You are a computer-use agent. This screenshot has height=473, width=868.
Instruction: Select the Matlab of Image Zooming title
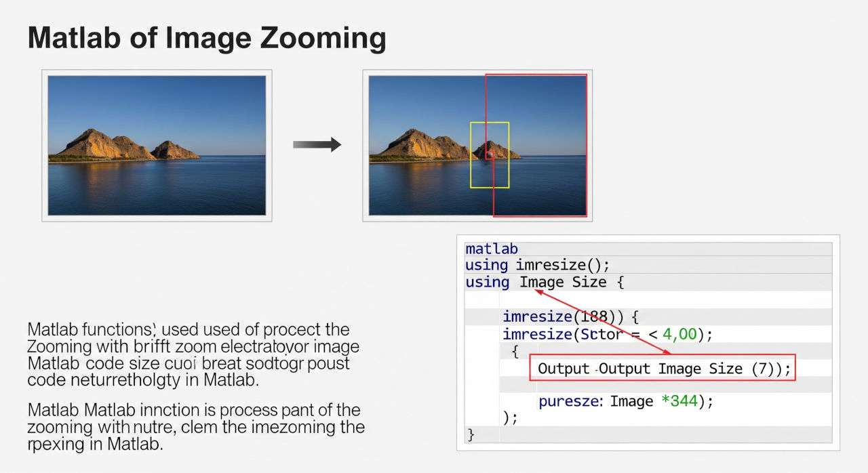[x=207, y=37]
